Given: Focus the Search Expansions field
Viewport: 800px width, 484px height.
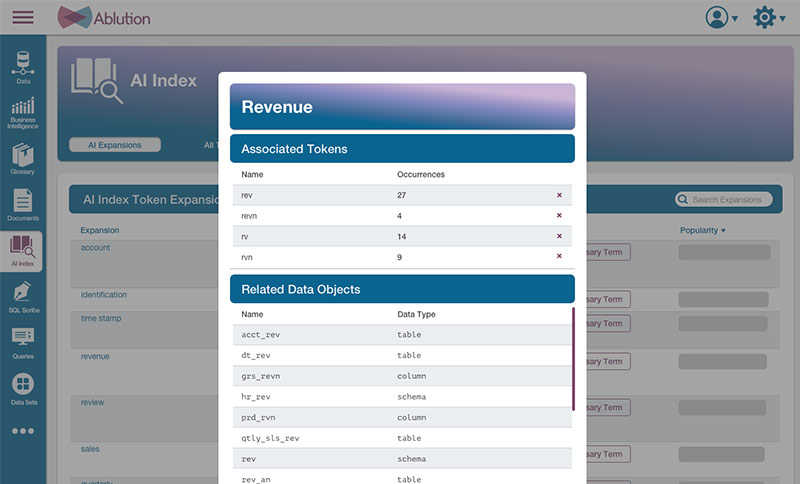Looking at the screenshot, I should click(723, 199).
